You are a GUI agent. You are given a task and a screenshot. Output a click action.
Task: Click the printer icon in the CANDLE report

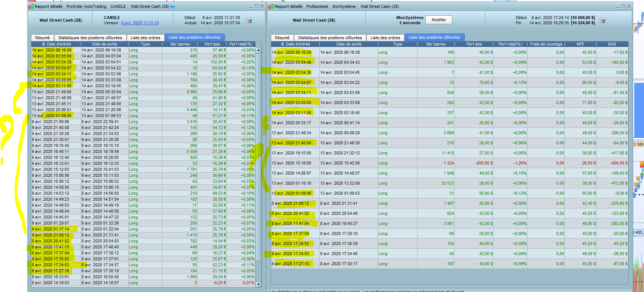pos(248,21)
